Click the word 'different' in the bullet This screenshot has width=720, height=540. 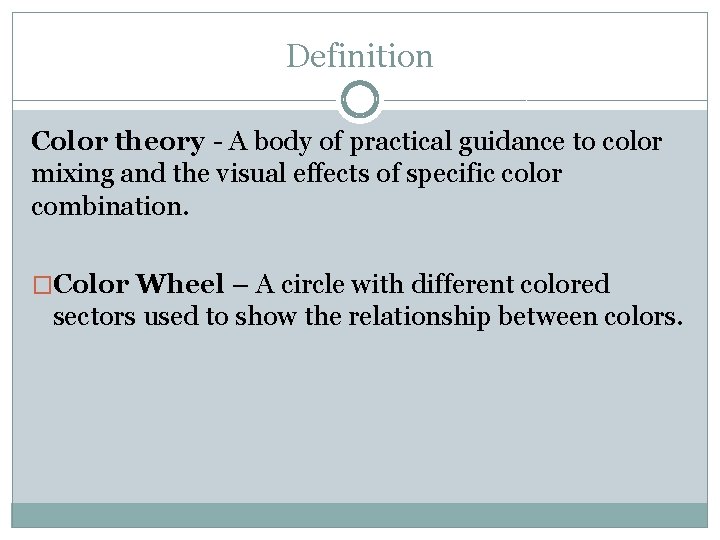(x=443, y=285)
